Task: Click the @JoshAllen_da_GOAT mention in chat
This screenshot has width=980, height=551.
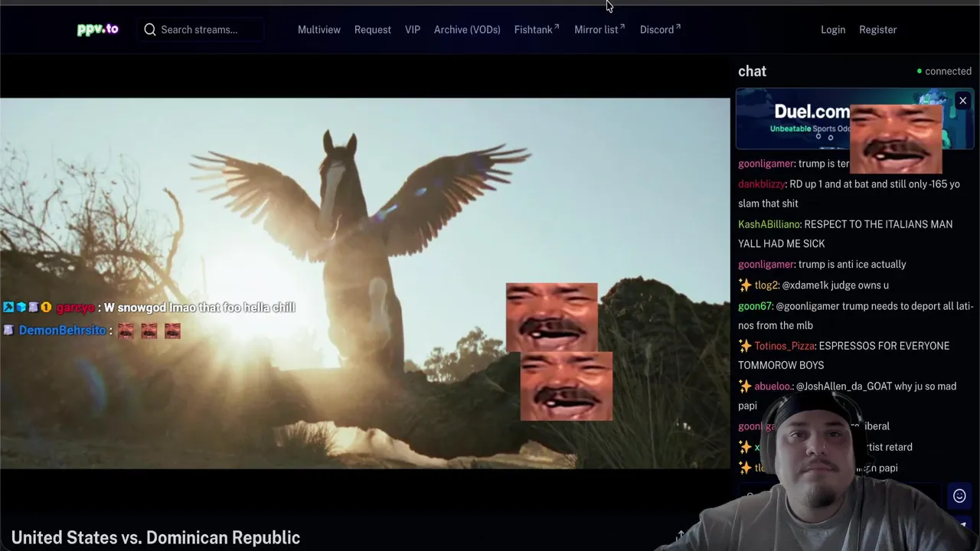Action: pyautogui.click(x=844, y=386)
